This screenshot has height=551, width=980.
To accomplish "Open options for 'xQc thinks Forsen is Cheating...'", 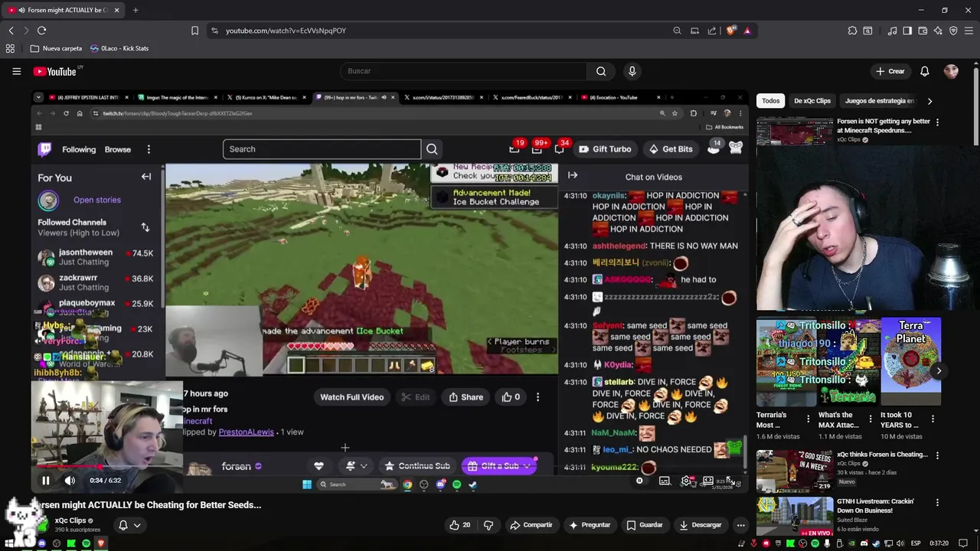I will (x=937, y=455).
